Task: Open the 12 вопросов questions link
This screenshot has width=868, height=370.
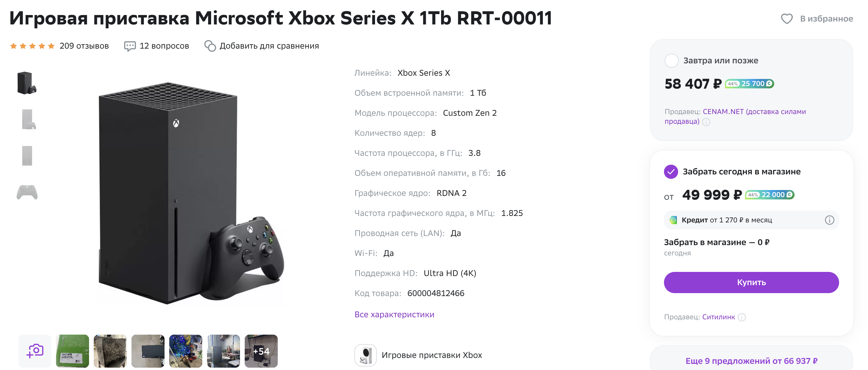Action: (x=164, y=46)
